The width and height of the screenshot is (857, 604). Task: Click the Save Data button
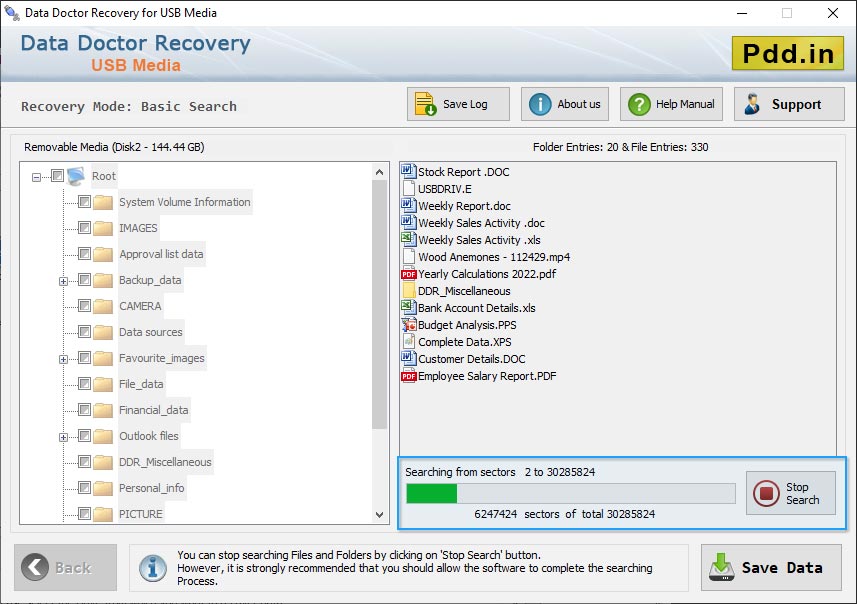(x=771, y=567)
